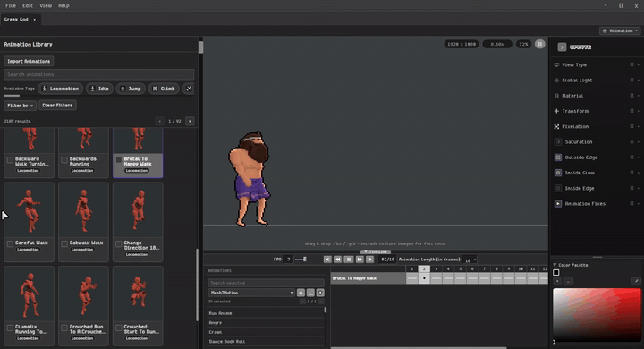Select the Clumsily Running thumbnail
This screenshot has width=644, height=349.
29,294
